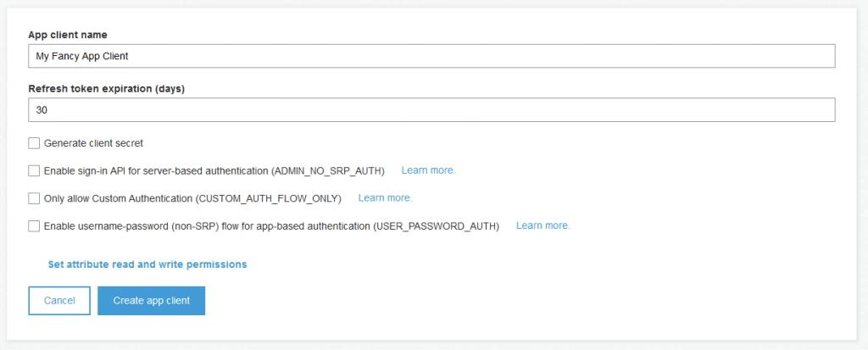Enable the Generate client secret checkbox
This screenshot has width=868, height=350.
(x=34, y=143)
